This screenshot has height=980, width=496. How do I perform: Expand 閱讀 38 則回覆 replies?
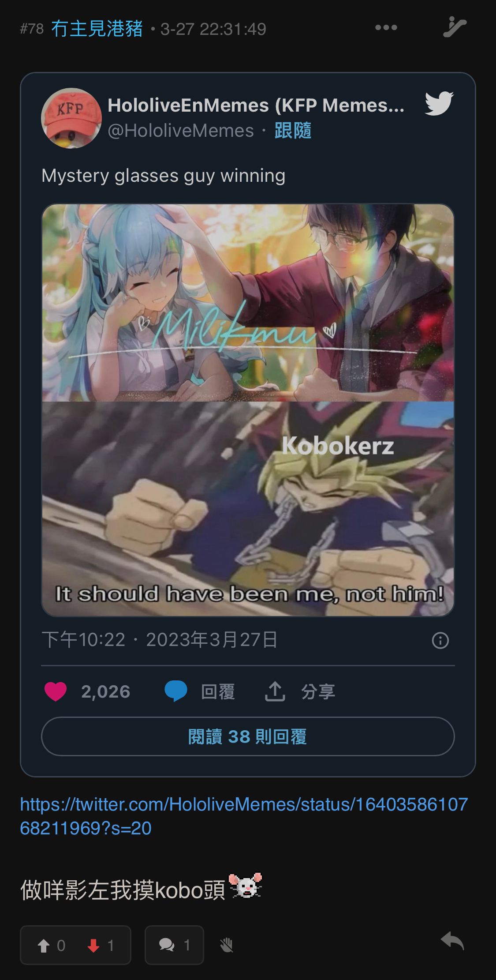coord(248,736)
